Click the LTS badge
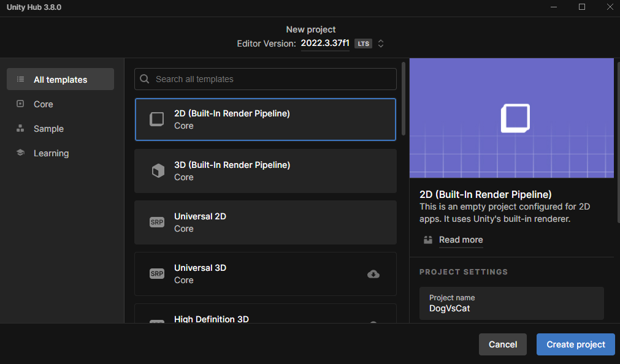The image size is (620, 364). tap(364, 44)
